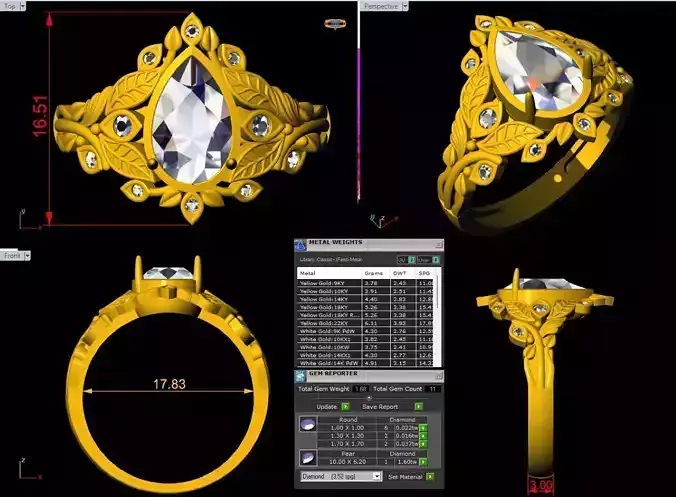
Task: Click green arrow for 10.00 X 6.20 pear gem
Action: 423,462
